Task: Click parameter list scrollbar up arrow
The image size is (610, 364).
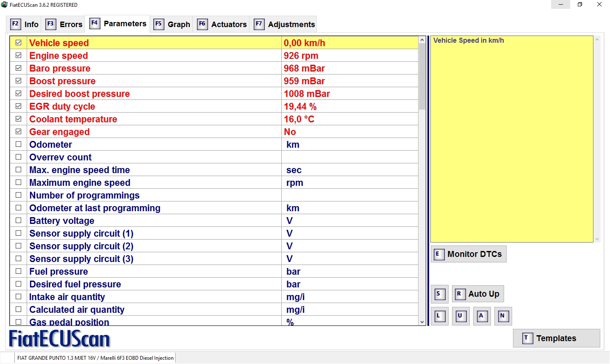Action: (422, 40)
